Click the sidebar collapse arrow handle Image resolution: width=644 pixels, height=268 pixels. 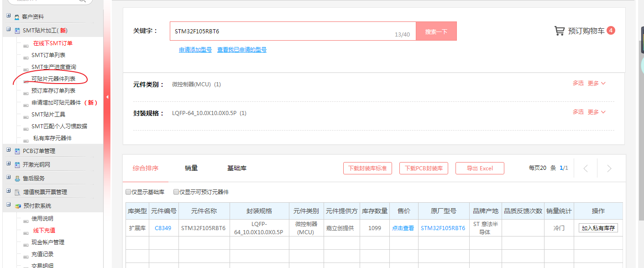(x=107, y=97)
